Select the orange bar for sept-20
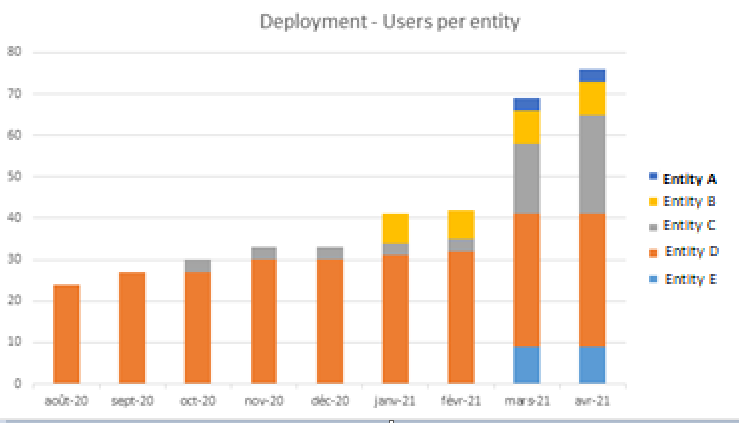739x423 pixels. 132,328
